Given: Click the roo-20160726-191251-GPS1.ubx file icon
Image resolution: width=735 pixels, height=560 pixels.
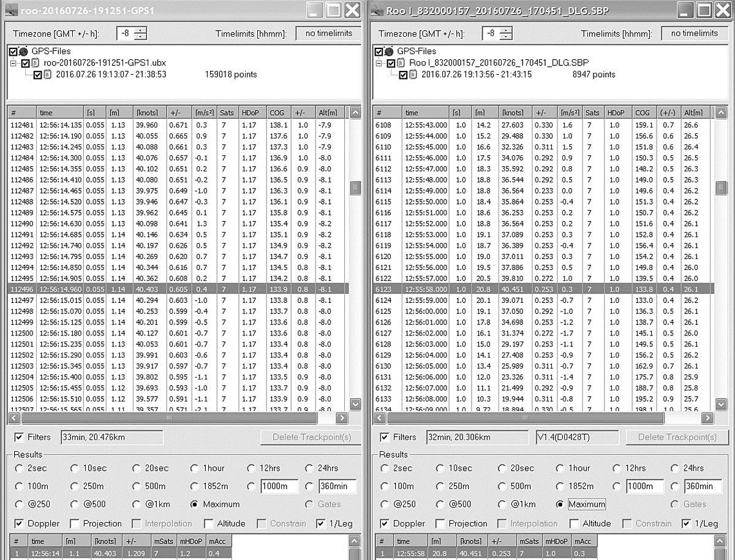Looking at the screenshot, I should click(x=36, y=63).
